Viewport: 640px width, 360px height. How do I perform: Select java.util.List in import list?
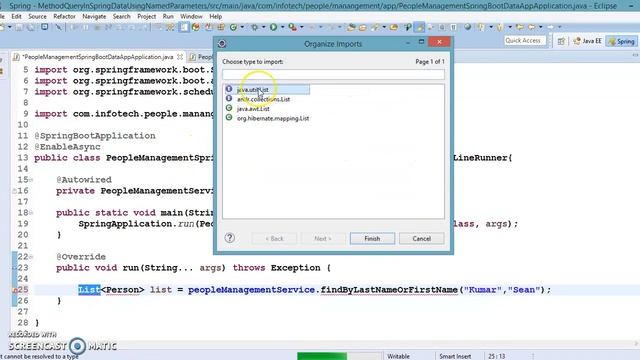coord(267,89)
